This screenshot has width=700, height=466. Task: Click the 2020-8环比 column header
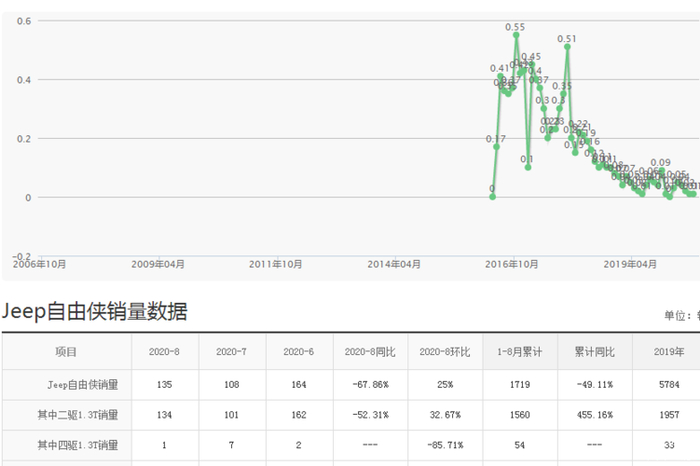(445, 352)
